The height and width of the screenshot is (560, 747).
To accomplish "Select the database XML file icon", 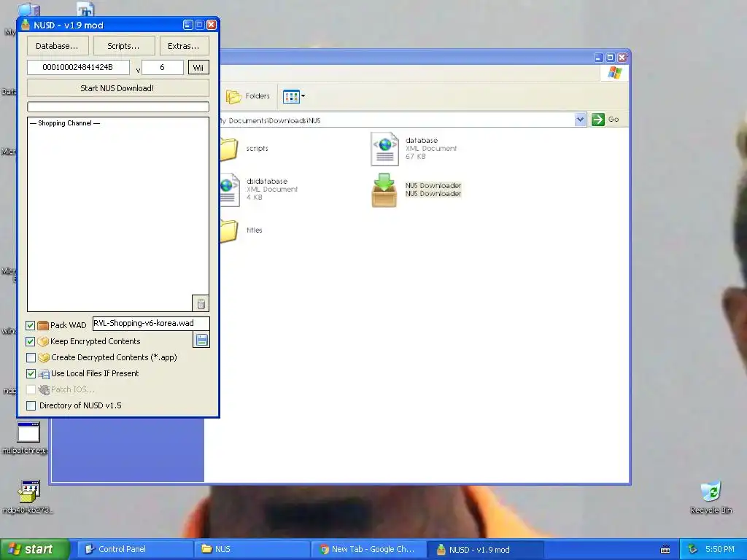I will pos(384,149).
